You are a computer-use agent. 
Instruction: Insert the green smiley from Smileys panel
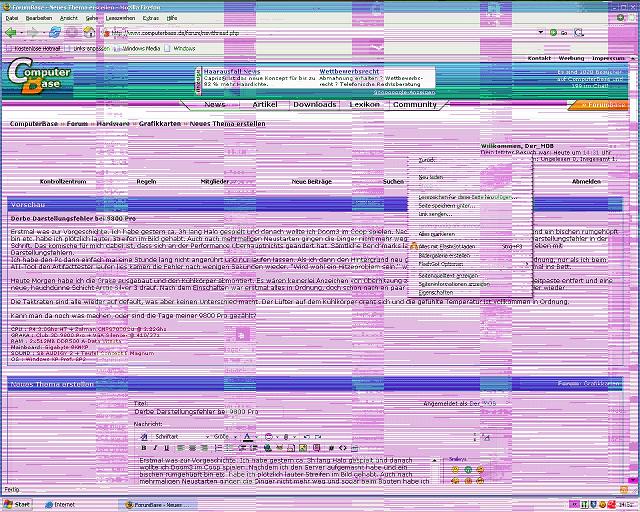[468, 470]
